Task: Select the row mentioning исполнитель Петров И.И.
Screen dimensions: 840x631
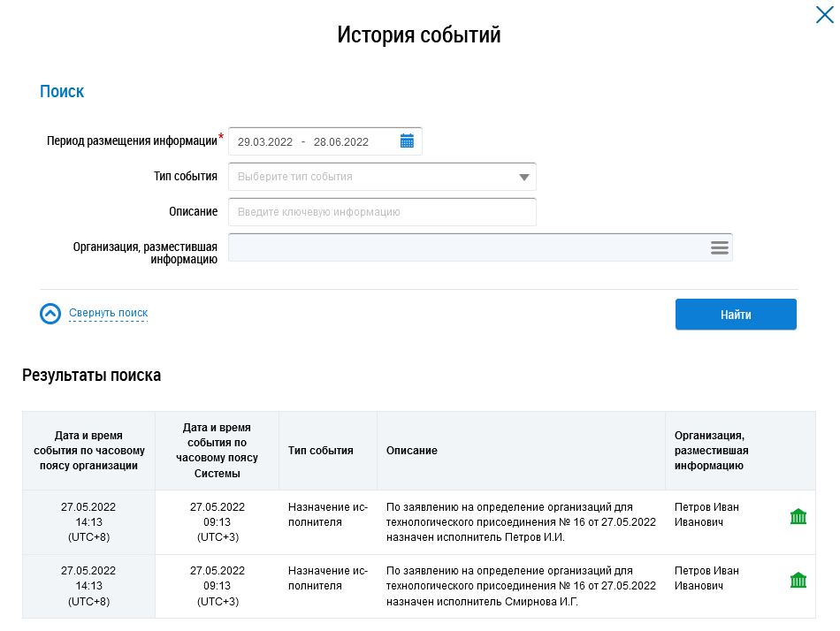Action: (x=521, y=522)
